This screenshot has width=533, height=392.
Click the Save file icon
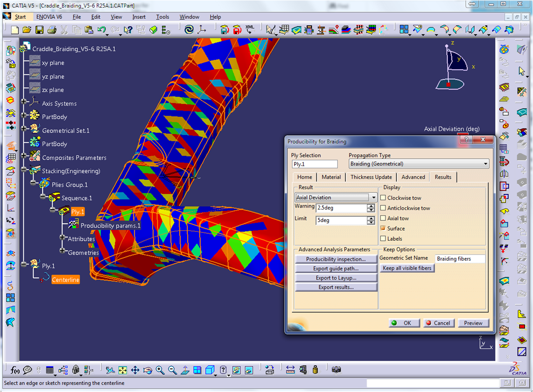[x=39, y=30]
